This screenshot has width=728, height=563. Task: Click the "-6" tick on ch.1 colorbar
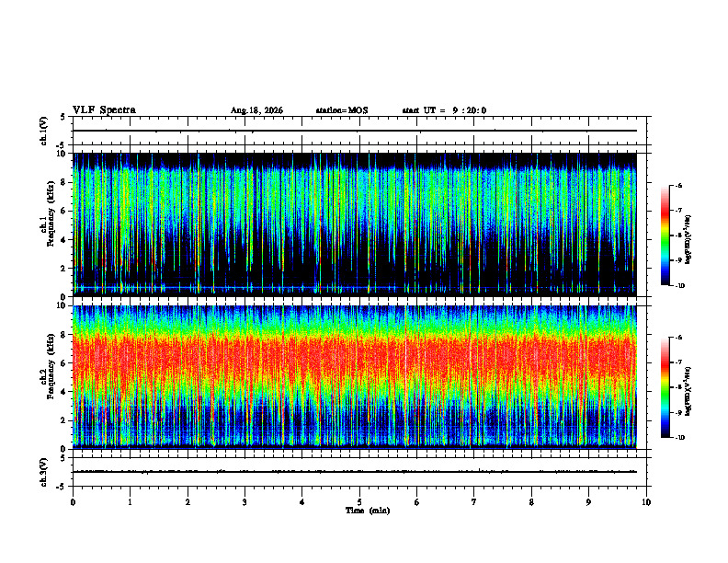(678, 185)
